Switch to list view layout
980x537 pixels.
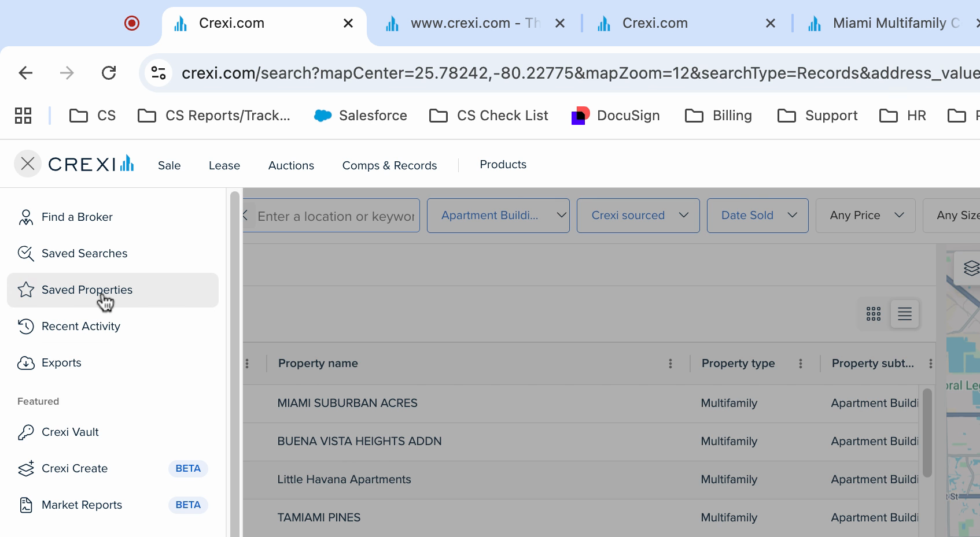pos(904,314)
